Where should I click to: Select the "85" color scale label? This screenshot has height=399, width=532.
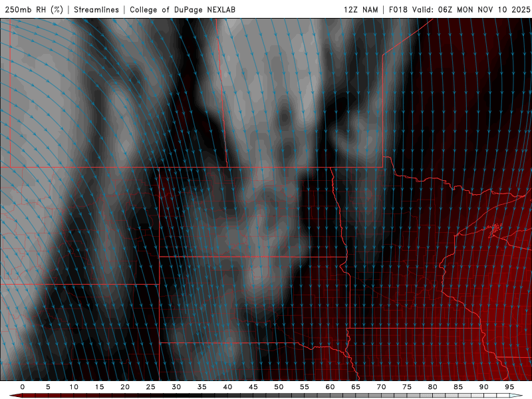click(x=458, y=387)
